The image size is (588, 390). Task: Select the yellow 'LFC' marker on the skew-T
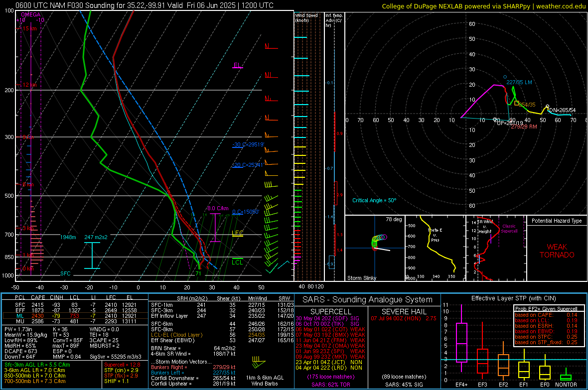point(238,233)
